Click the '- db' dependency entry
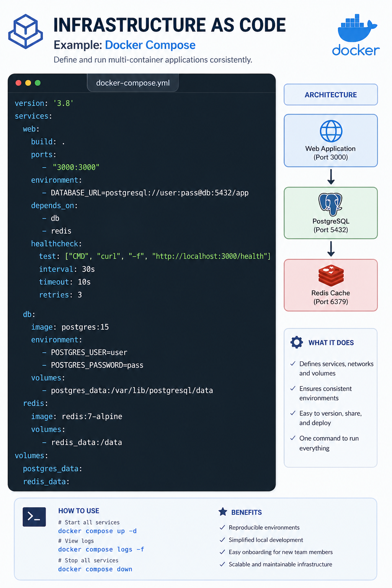 pyautogui.click(x=51, y=218)
